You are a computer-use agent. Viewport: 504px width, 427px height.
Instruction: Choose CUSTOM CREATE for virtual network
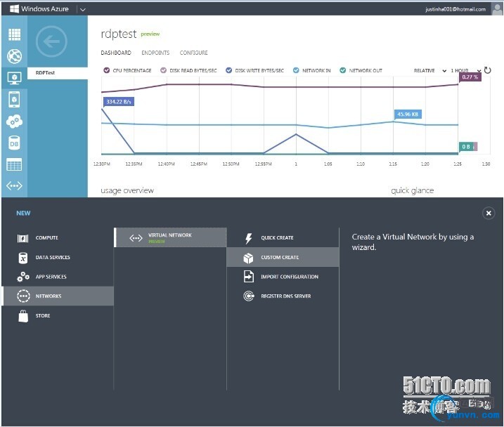(283, 257)
